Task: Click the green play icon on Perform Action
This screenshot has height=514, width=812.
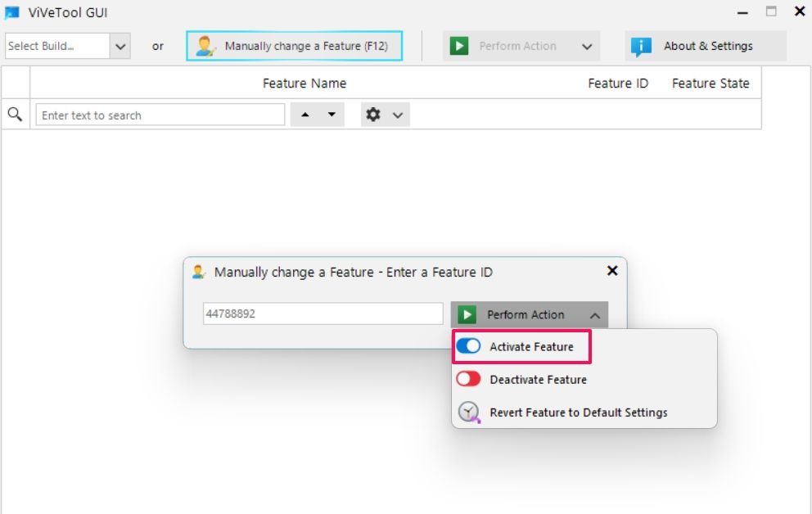Action: 461,46
